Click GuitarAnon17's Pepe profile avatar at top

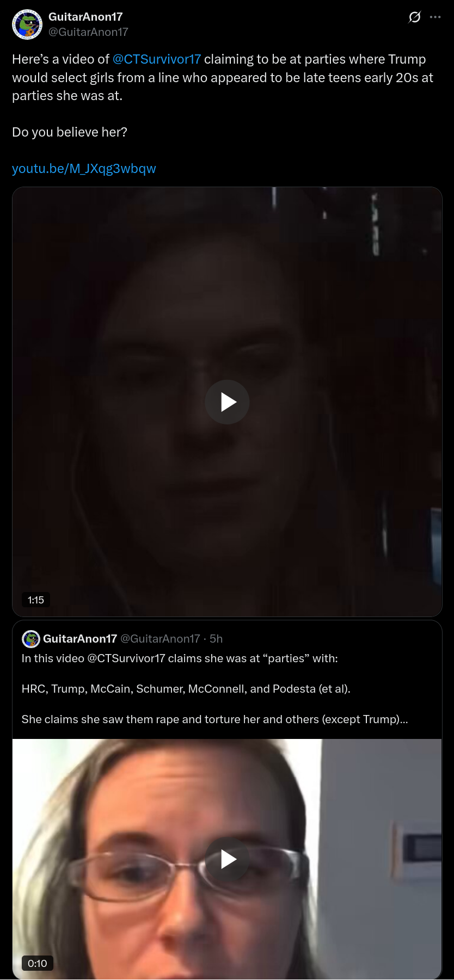tap(27, 24)
